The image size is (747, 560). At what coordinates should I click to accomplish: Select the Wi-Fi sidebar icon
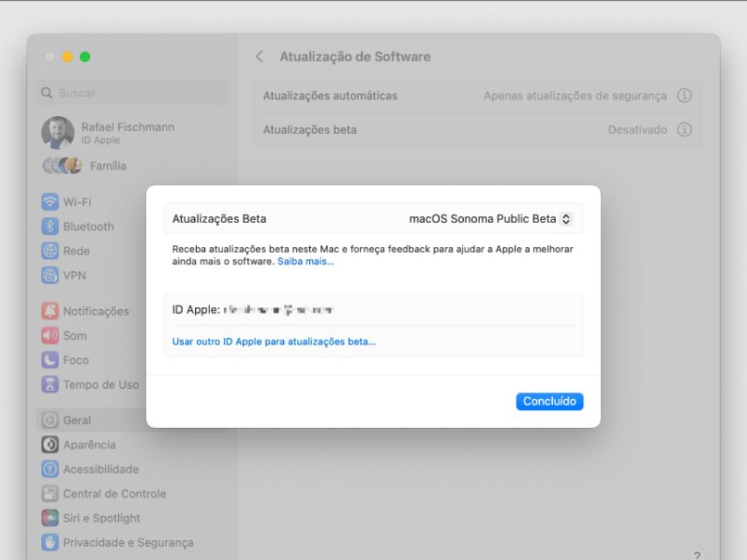[50, 202]
